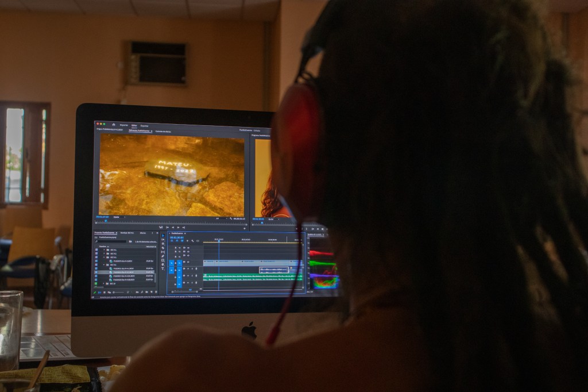Select the Selection arrow tool

(163, 236)
